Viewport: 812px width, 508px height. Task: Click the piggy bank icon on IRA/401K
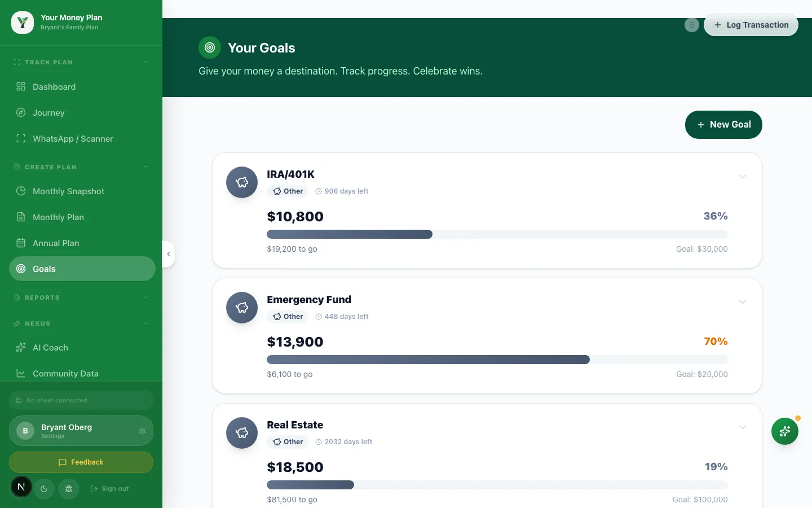point(242,182)
